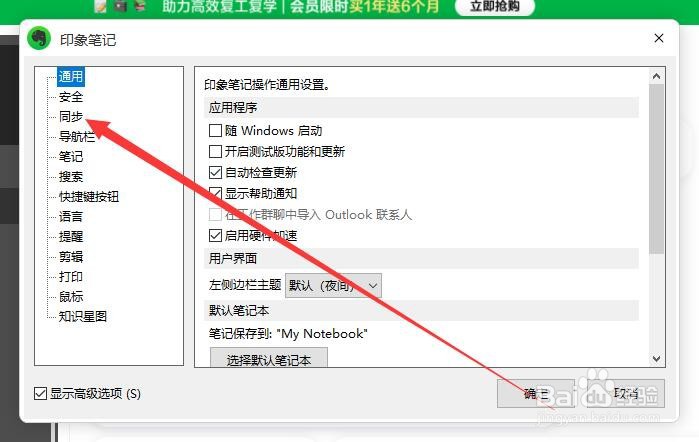The width and height of the screenshot is (699, 442).
Task: Click the 取消 button
Action: 626,393
